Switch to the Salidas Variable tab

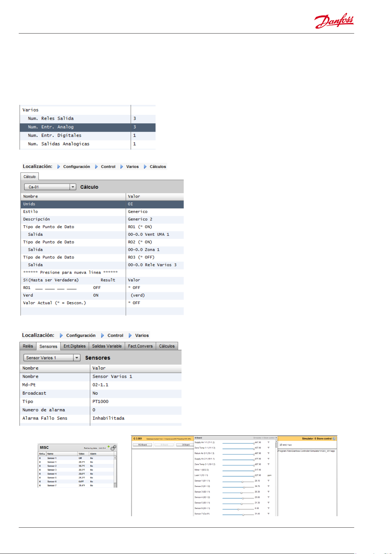pos(107,346)
